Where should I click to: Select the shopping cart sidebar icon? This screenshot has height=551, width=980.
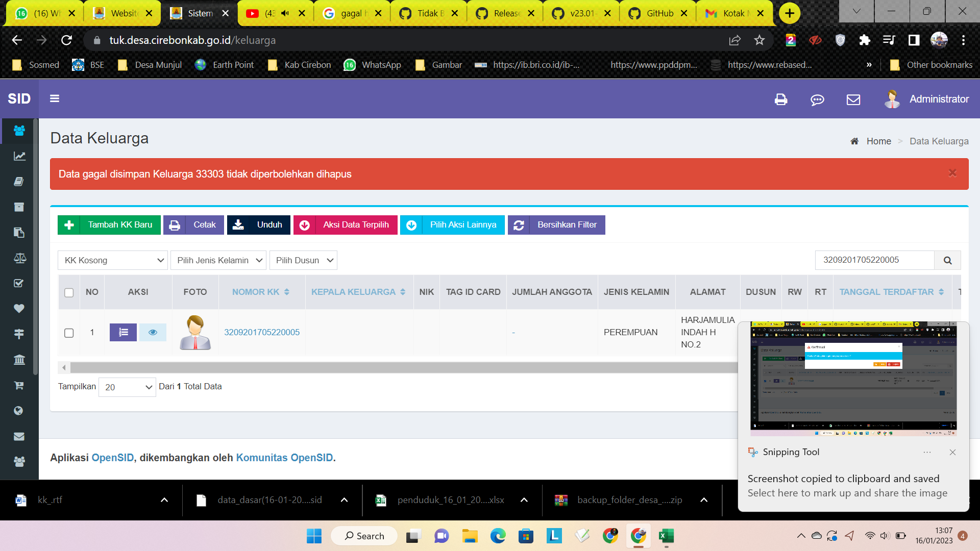click(19, 385)
